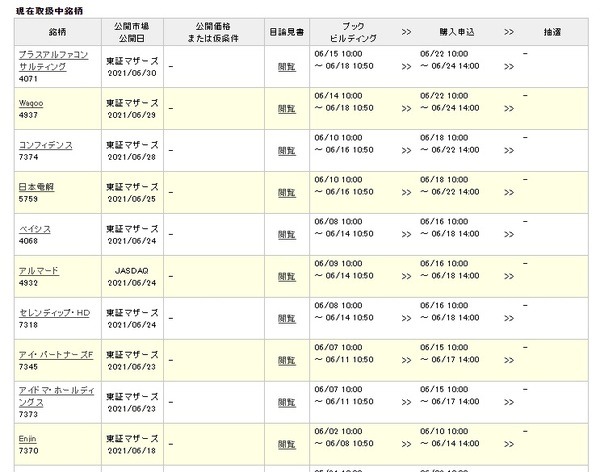Click the 公開市場 公開日 column header
Viewport: 600px width, 472px height.
(132, 32)
